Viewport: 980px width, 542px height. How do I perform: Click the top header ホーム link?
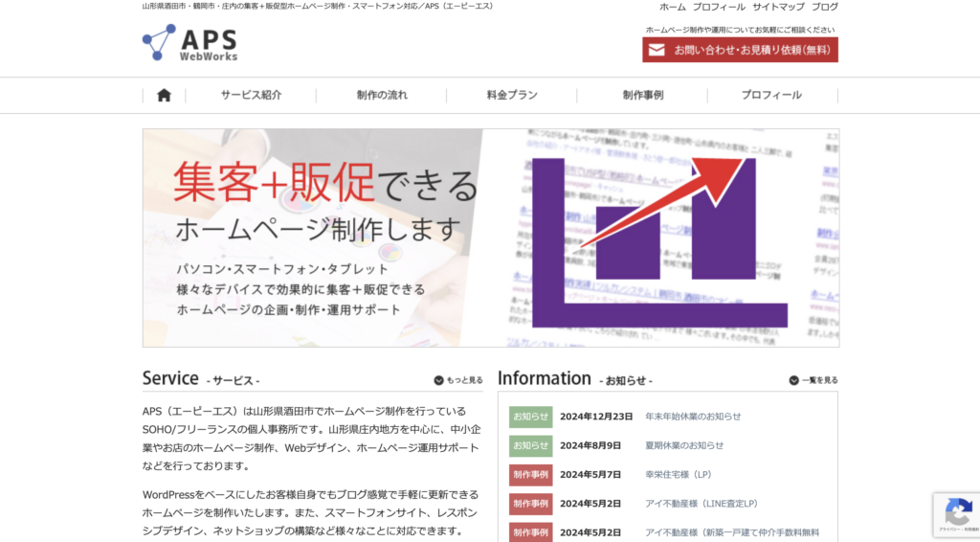point(673,7)
